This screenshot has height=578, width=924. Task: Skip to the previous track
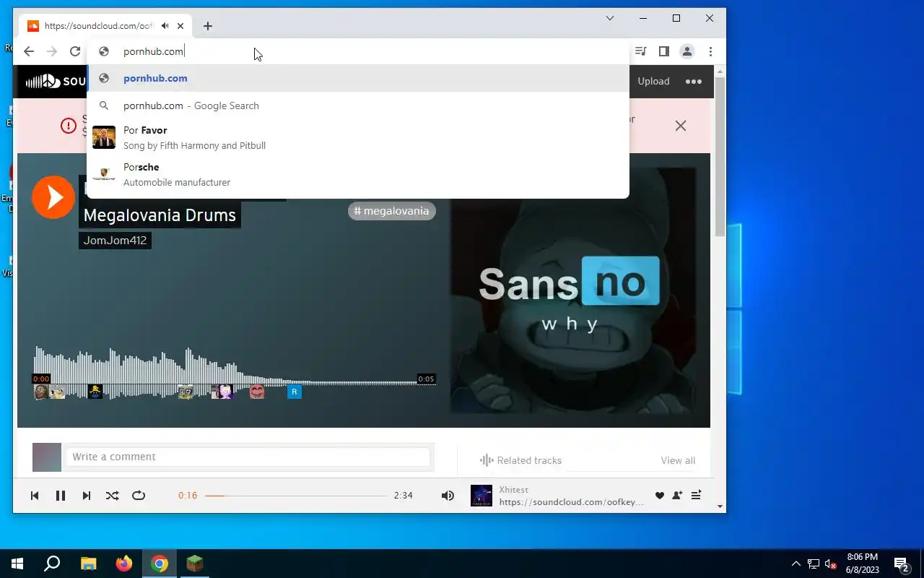coord(35,496)
